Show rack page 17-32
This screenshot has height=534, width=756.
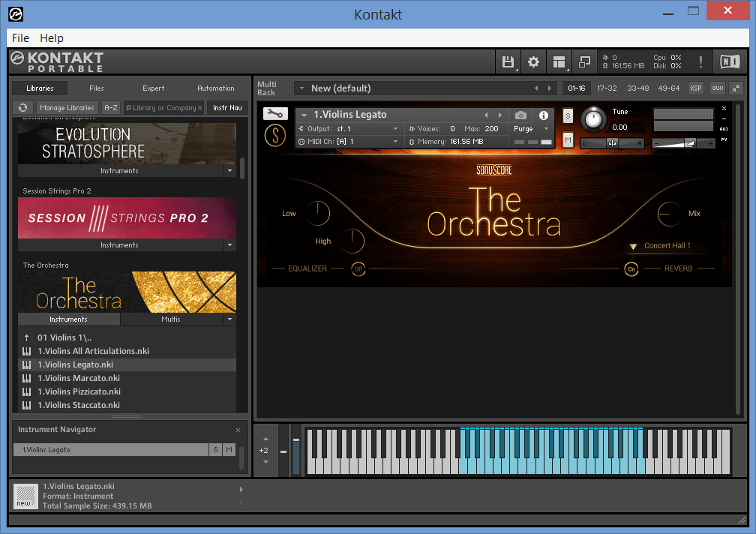[607, 88]
